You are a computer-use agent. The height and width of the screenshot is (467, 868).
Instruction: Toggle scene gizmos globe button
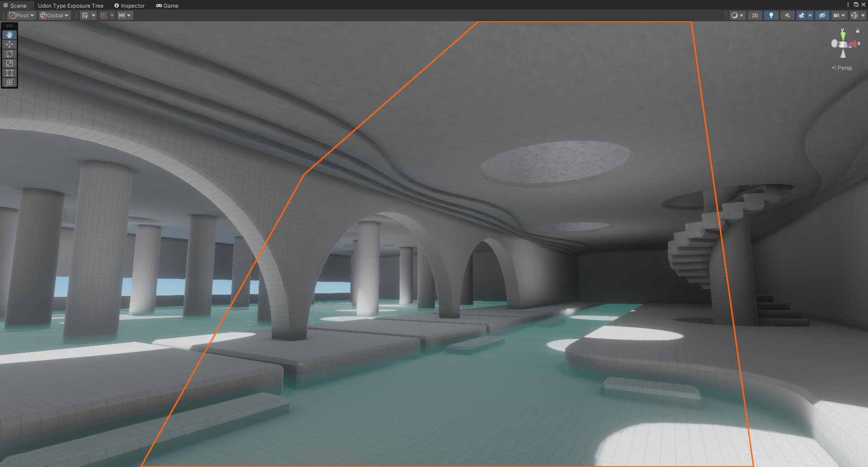click(854, 15)
